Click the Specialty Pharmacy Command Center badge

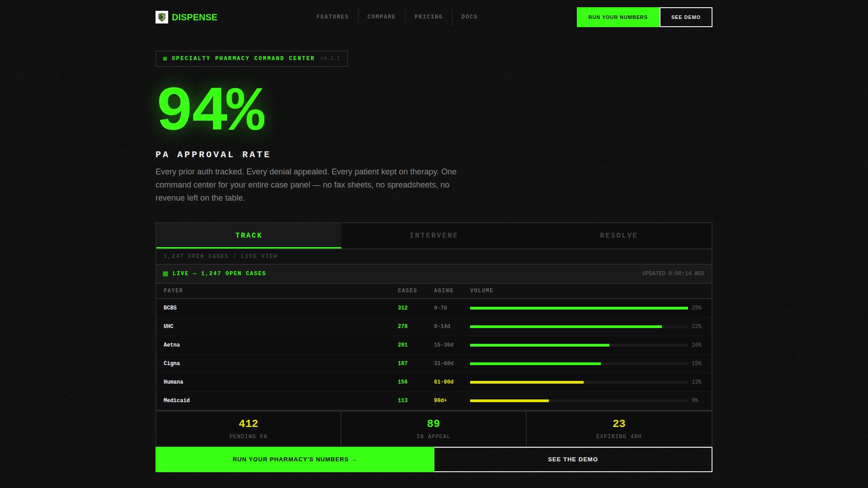(x=252, y=59)
